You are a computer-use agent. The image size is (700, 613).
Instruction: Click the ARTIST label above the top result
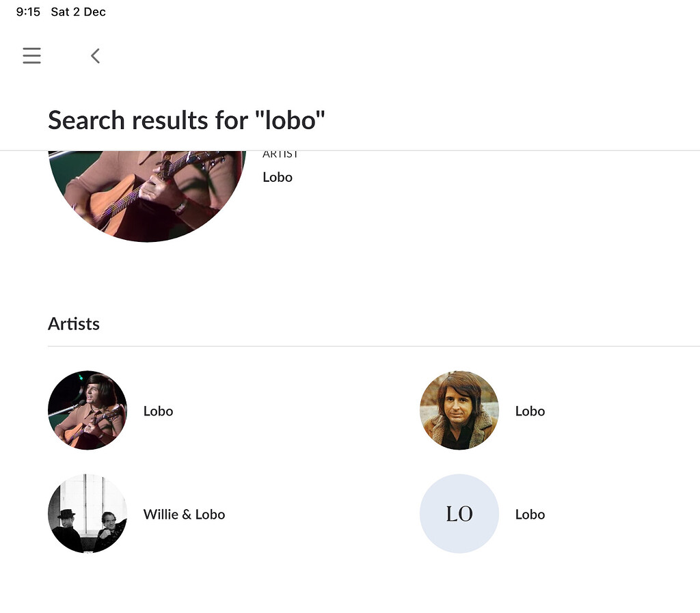coord(280,153)
